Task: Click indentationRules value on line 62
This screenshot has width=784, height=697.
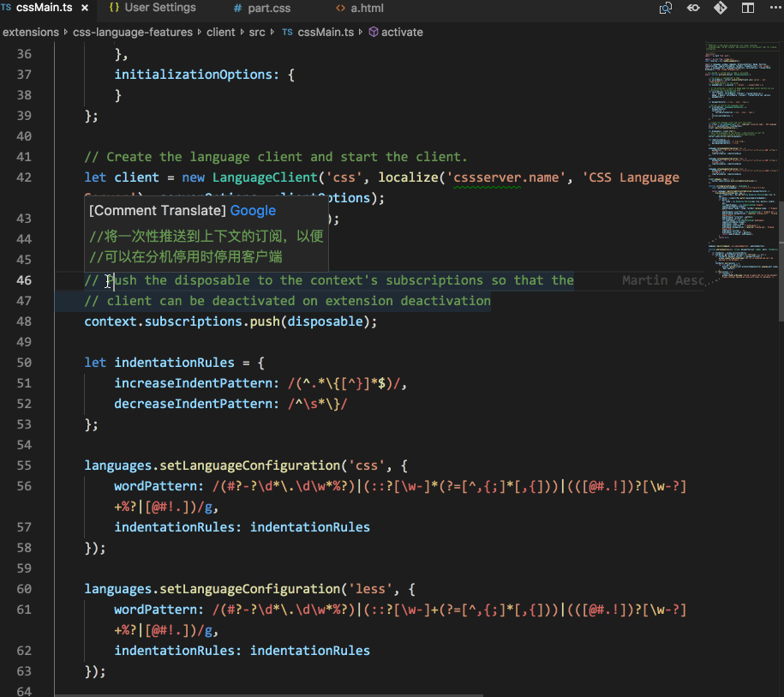Action: [x=310, y=651]
